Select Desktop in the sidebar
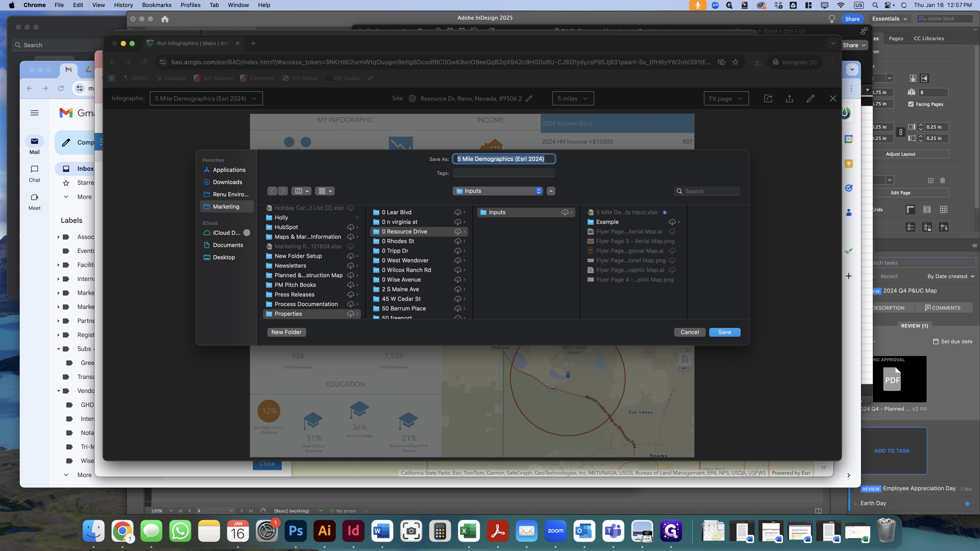980x551 pixels. [226, 257]
